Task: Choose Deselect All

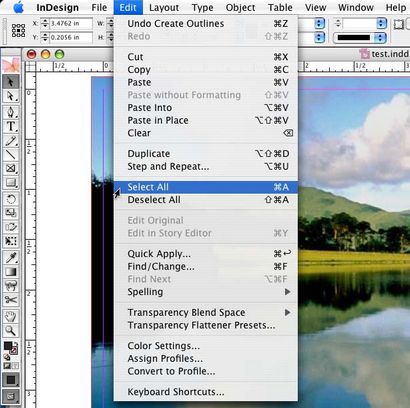Action: tap(206, 200)
